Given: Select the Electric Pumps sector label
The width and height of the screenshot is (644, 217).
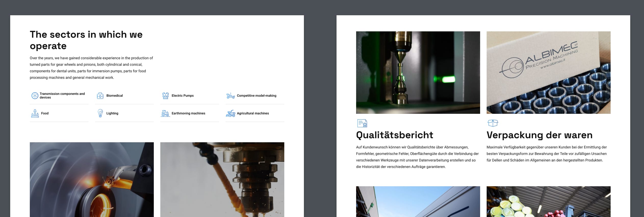Looking at the screenshot, I should (183, 96).
